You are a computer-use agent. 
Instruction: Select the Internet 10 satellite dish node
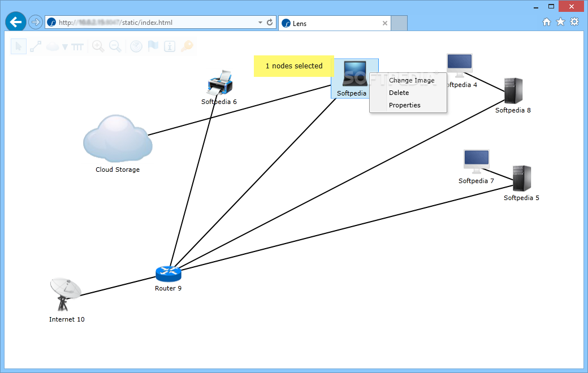(66, 294)
